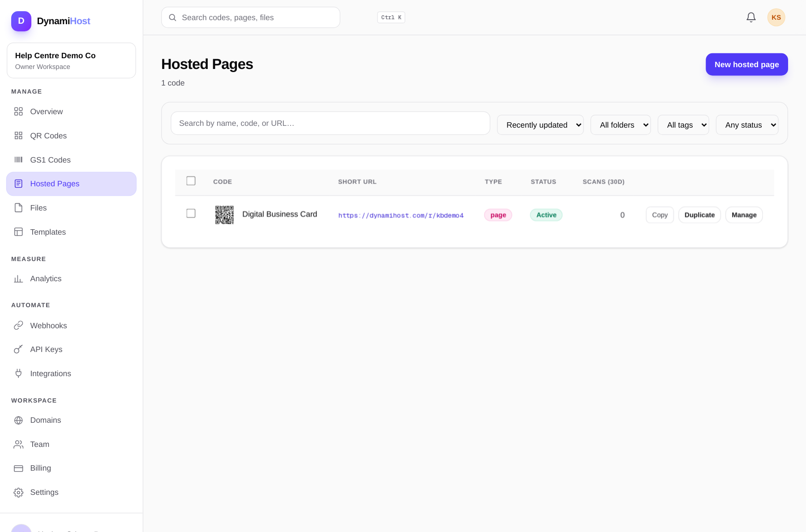The image size is (806, 532).
Task: Click the SHORT URL column header
Action: [x=357, y=182]
